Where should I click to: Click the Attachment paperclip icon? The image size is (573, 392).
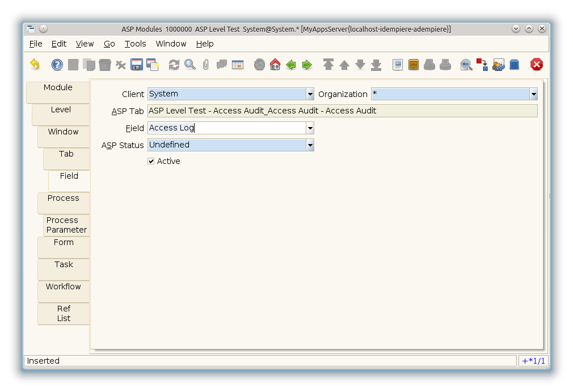point(206,65)
